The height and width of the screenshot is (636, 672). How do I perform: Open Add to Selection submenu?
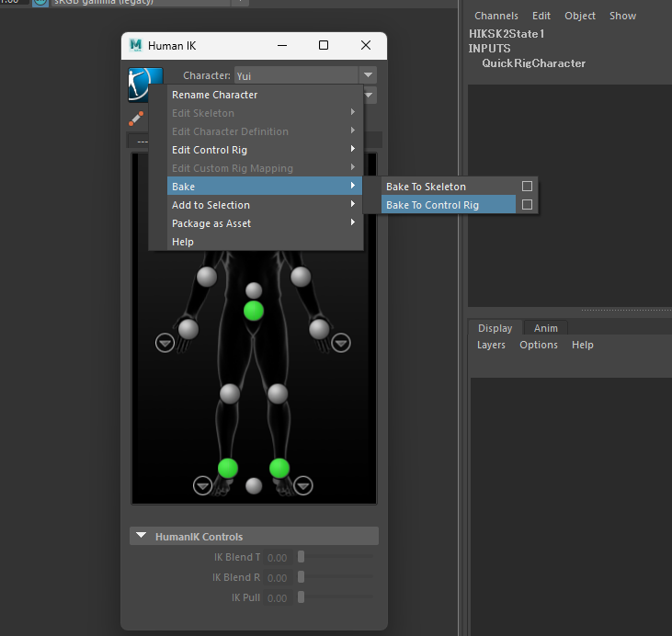click(x=265, y=205)
